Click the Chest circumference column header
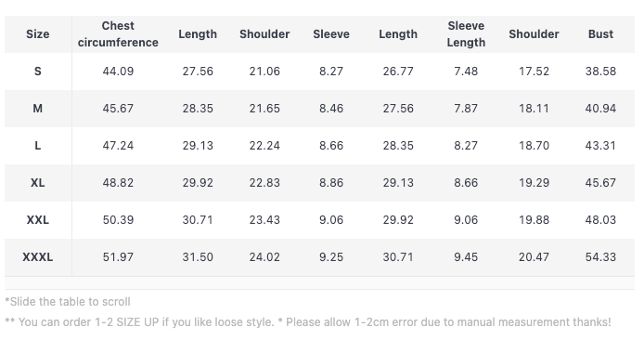 point(118,34)
